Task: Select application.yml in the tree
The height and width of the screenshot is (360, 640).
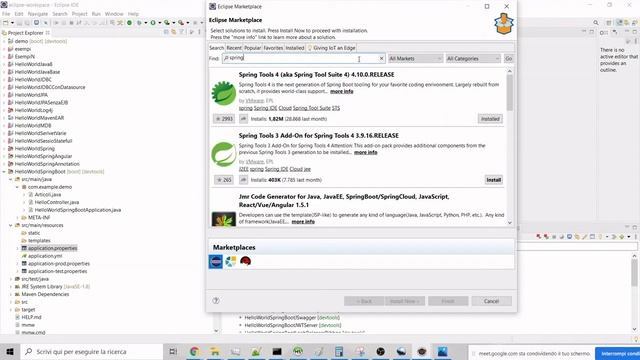Action: click(x=45, y=256)
